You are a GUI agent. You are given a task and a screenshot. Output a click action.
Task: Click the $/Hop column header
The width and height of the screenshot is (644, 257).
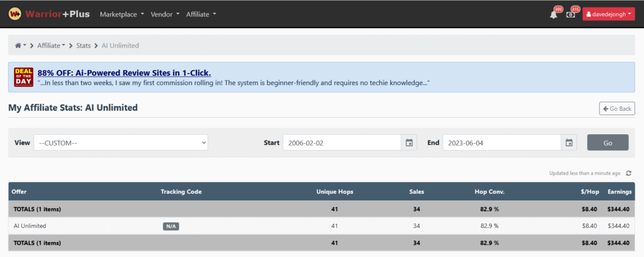pos(589,191)
